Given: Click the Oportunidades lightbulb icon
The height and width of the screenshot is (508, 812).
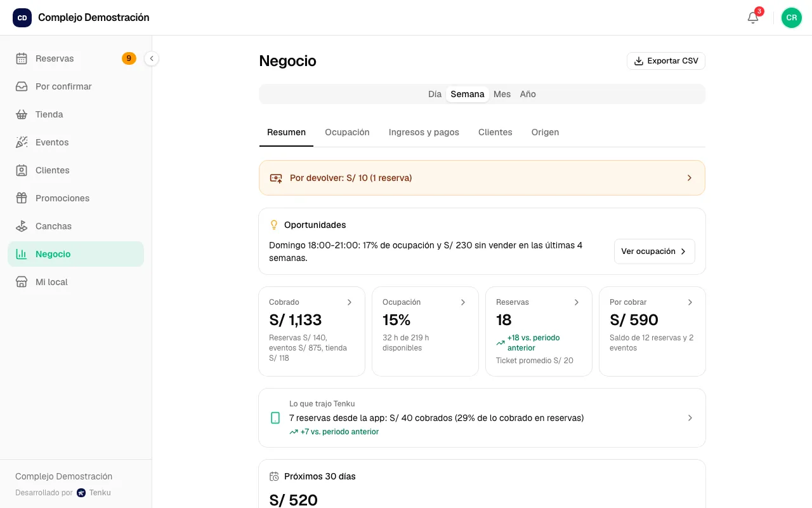Looking at the screenshot, I should pos(274,225).
